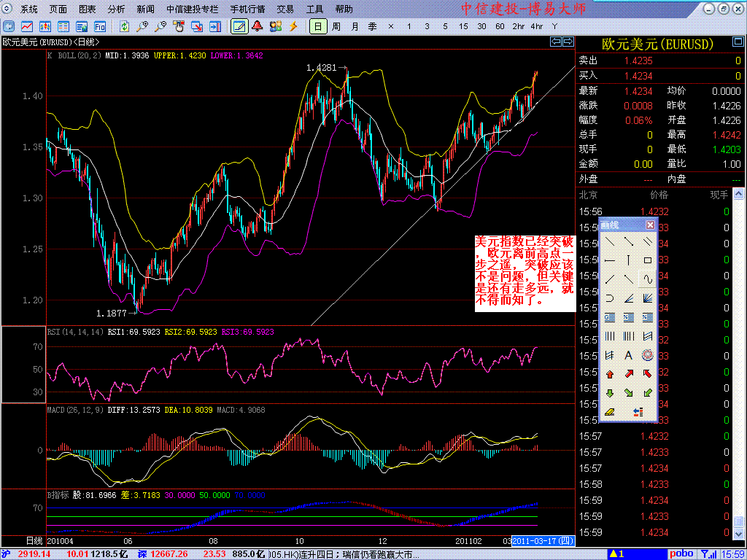Select the sine wave drawing tool
This screenshot has width=747, height=560.
click(x=647, y=279)
